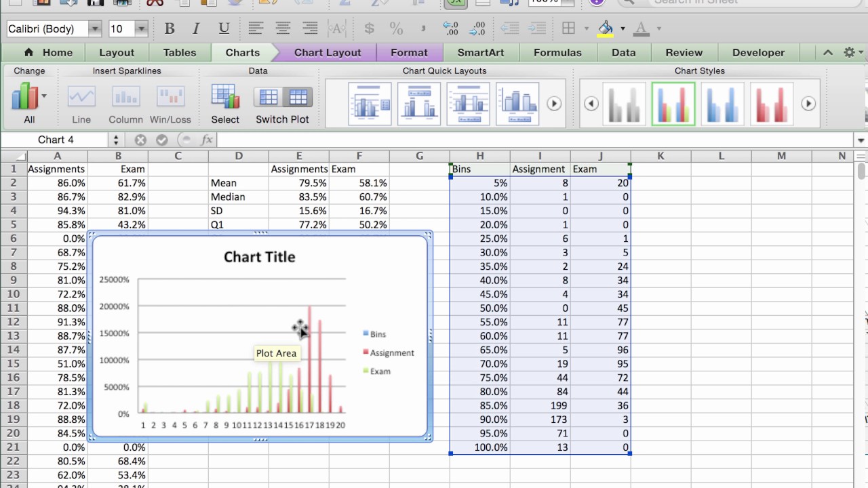
Task: Open the chart Format tab
Action: click(409, 52)
